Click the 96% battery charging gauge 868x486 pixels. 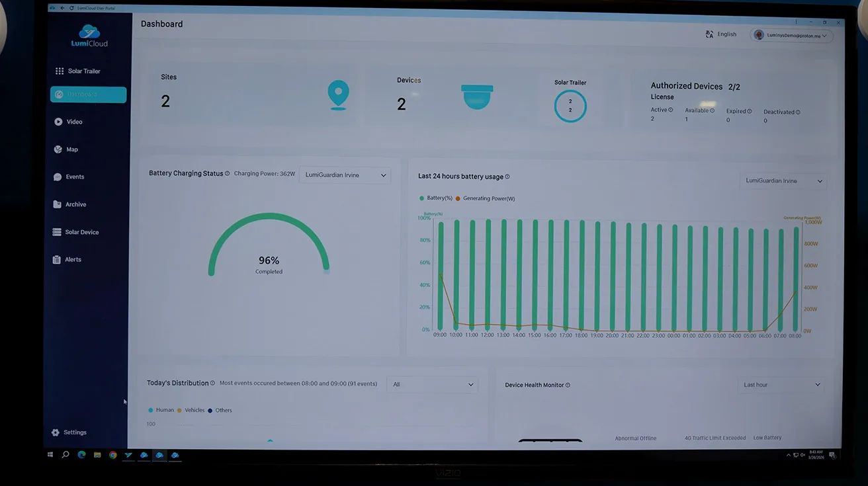pos(269,245)
